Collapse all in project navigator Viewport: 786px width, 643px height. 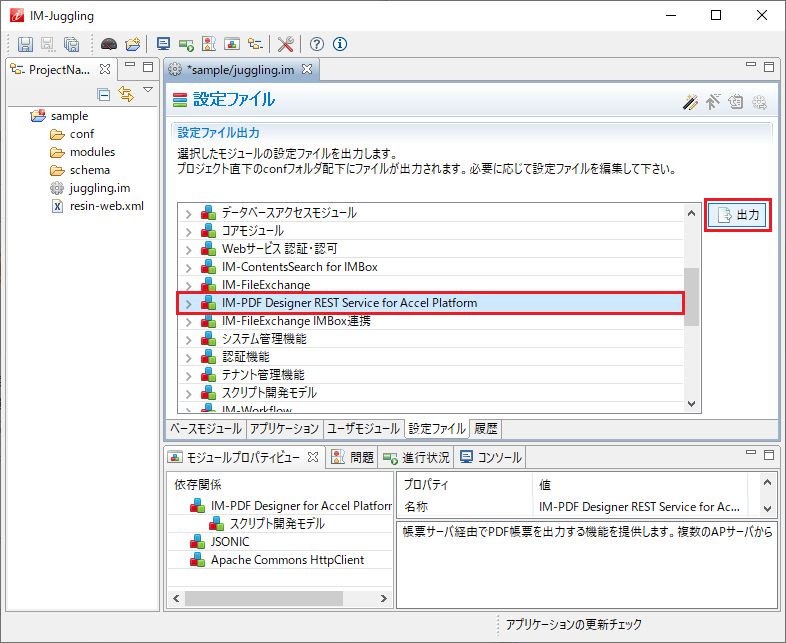coord(104,94)
